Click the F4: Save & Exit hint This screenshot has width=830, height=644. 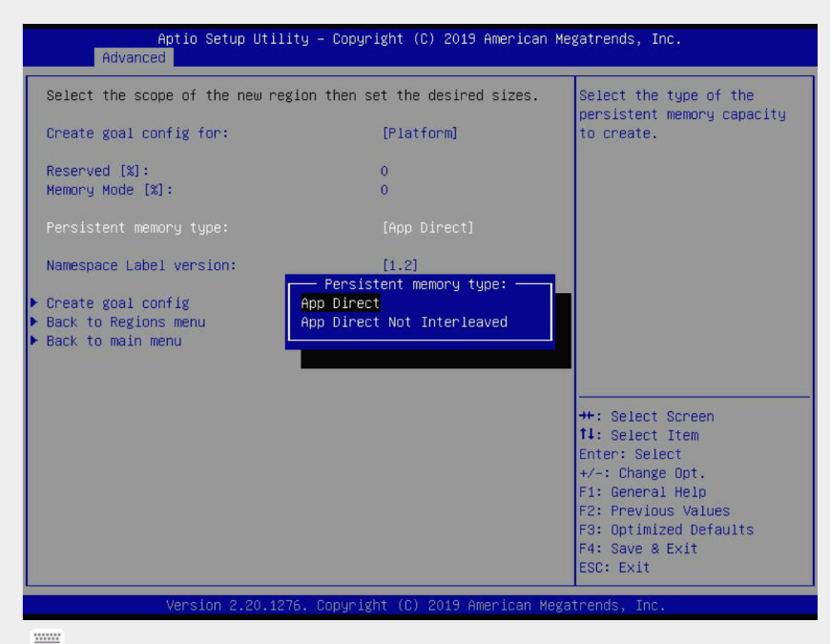[638, 549]
